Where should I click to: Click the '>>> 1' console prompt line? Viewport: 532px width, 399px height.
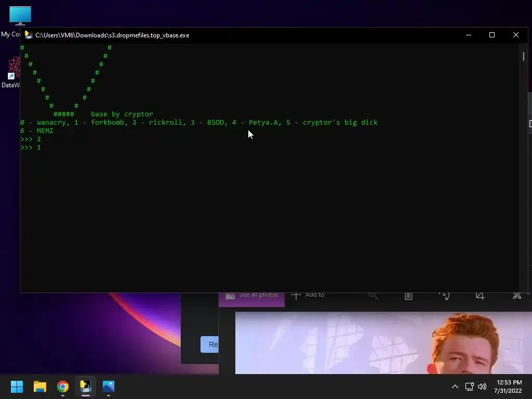pyautogui.click(x=31, y=148)
